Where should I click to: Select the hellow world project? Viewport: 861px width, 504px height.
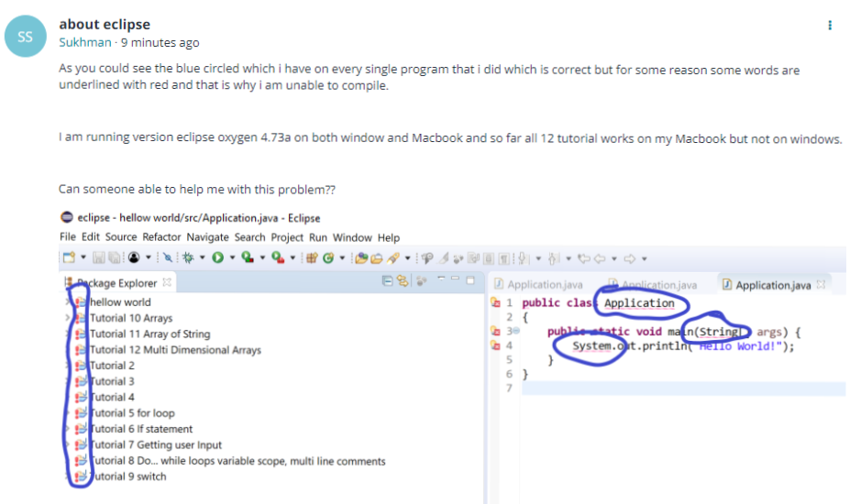120,302
